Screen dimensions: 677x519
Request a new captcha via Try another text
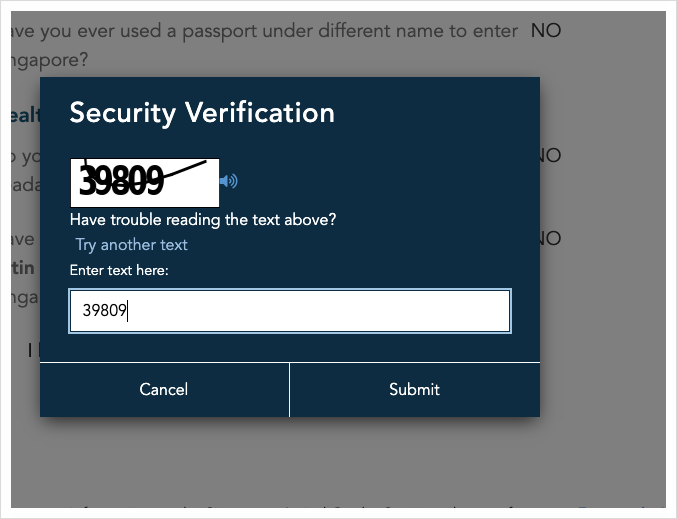[131, 245]
